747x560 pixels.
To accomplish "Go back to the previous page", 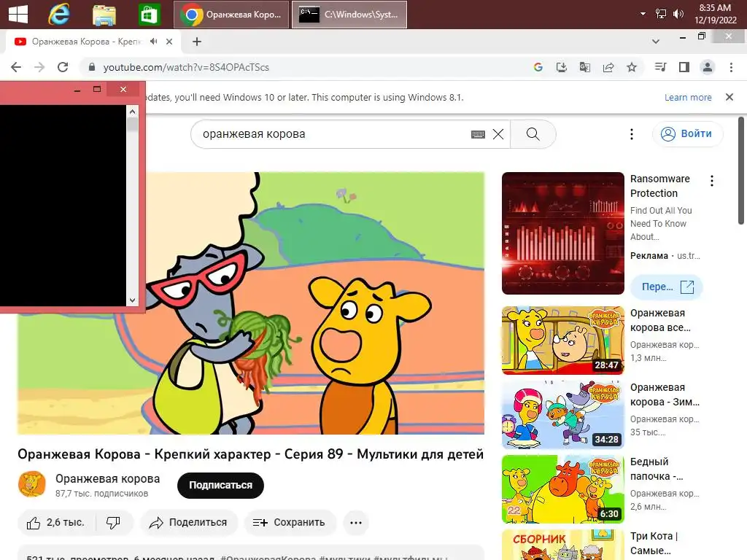I will 16,67.
